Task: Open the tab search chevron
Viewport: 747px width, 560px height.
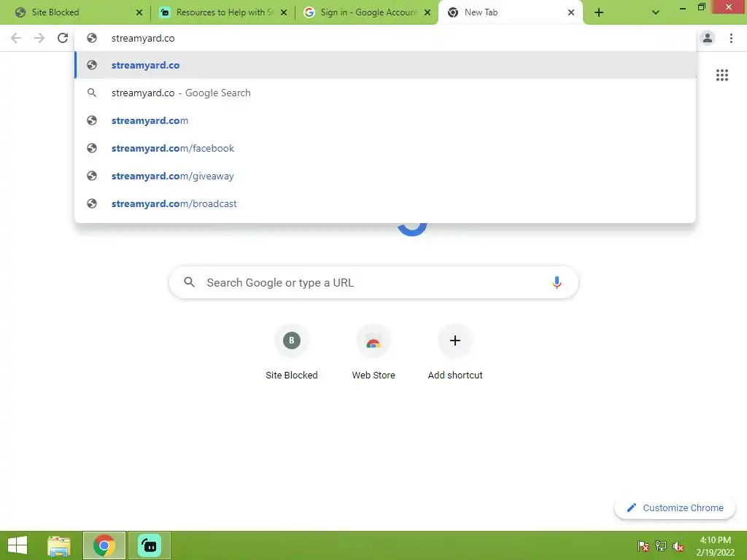Action: tap(656, 12)
